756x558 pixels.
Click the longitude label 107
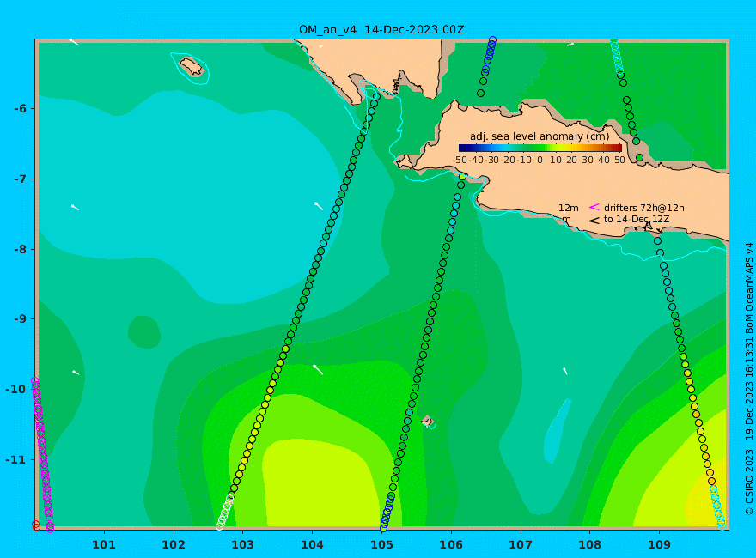[x=521, y=545]
